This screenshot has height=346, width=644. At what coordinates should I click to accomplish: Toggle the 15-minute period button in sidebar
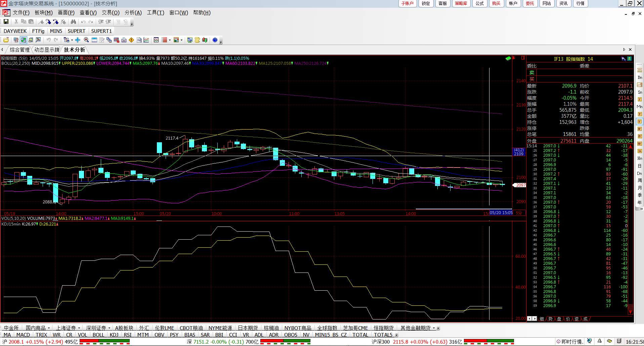point(640,136)
